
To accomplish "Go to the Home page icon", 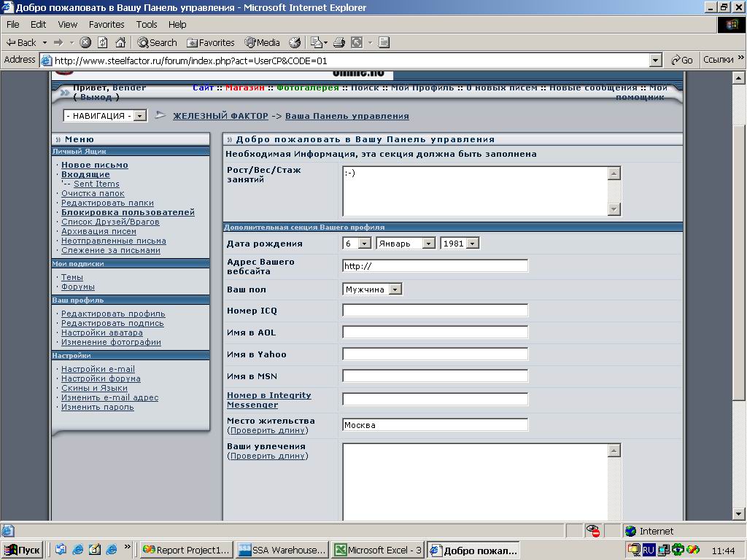I will tap(120, 42).
